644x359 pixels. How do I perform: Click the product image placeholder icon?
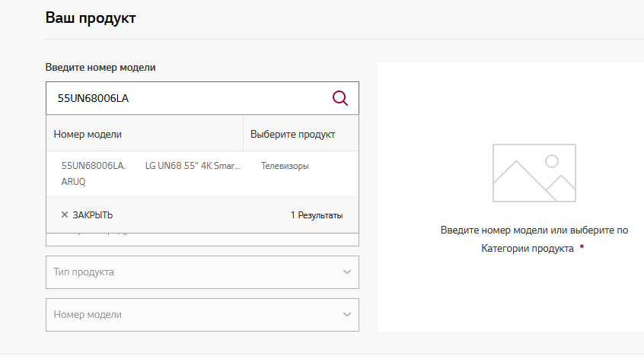click(534, 172)
